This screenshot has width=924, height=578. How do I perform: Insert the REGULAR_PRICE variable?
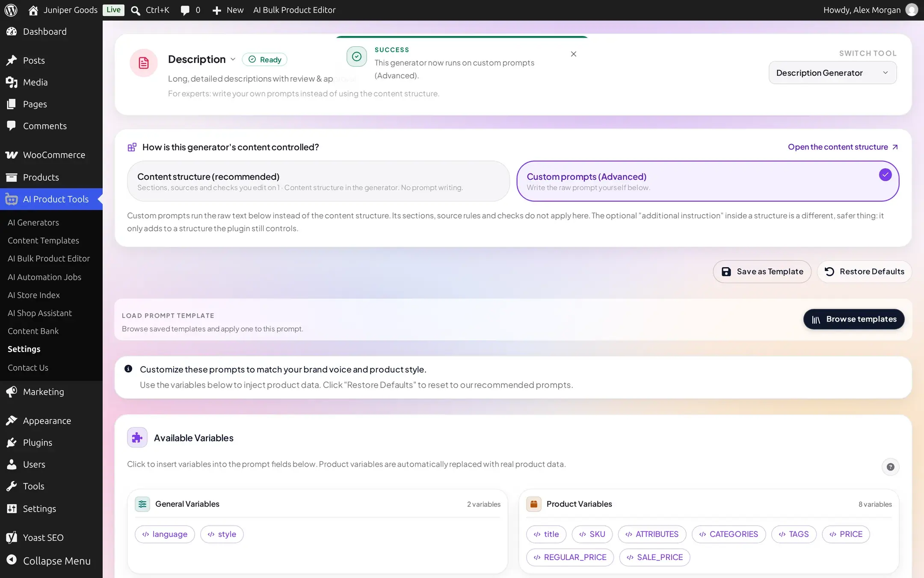[570, 557]
